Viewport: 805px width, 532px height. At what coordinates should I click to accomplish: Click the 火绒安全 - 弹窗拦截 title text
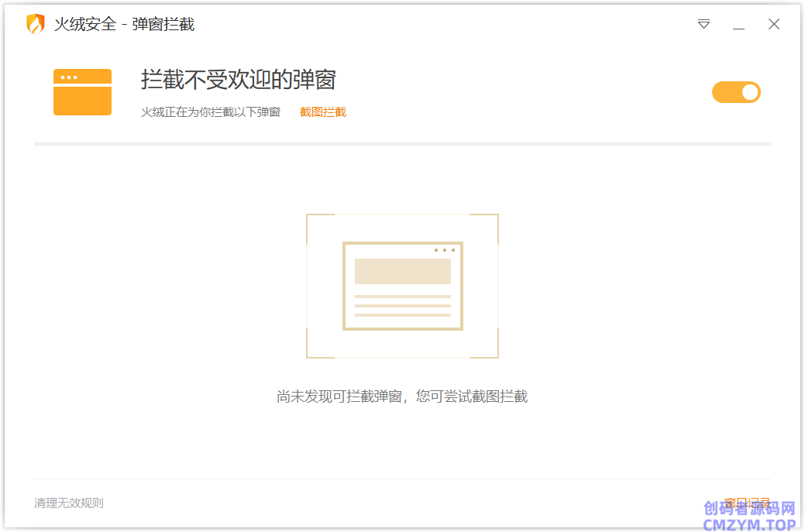[x=124, y=25]
